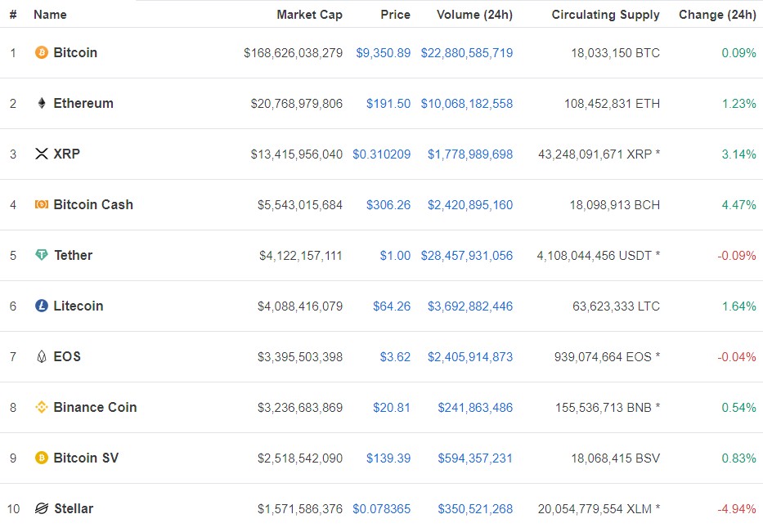This screenshot has width=763, height=532.
Task: Sort by Change (24h) header
Action: tap(717, 15)
